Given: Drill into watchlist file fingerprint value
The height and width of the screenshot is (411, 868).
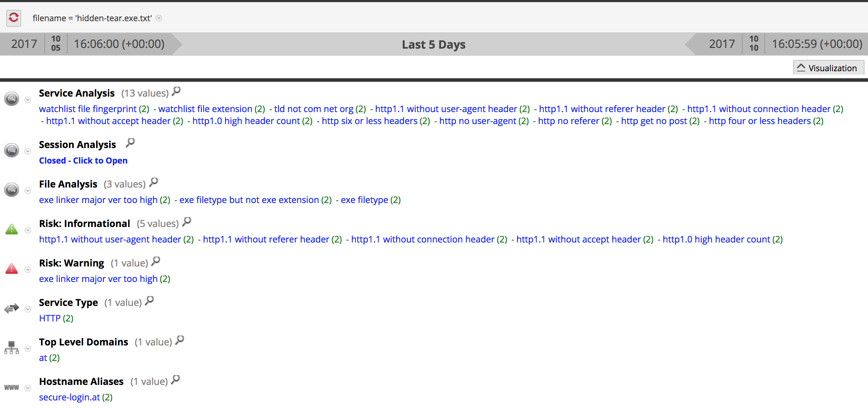Looking at the screenshot, I should 88,109.
